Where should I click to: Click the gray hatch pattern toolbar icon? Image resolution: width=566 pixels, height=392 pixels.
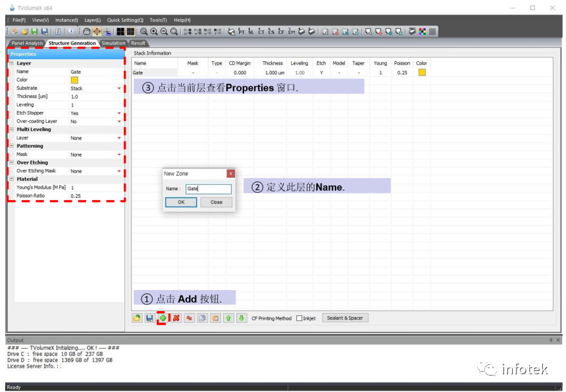[x=432, y=32]
